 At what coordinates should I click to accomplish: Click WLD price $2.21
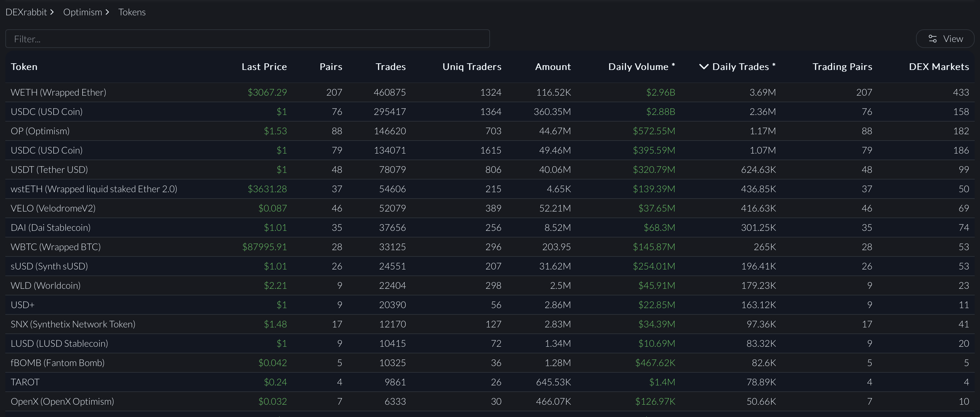pyautogui.click(x=275, y=285)
